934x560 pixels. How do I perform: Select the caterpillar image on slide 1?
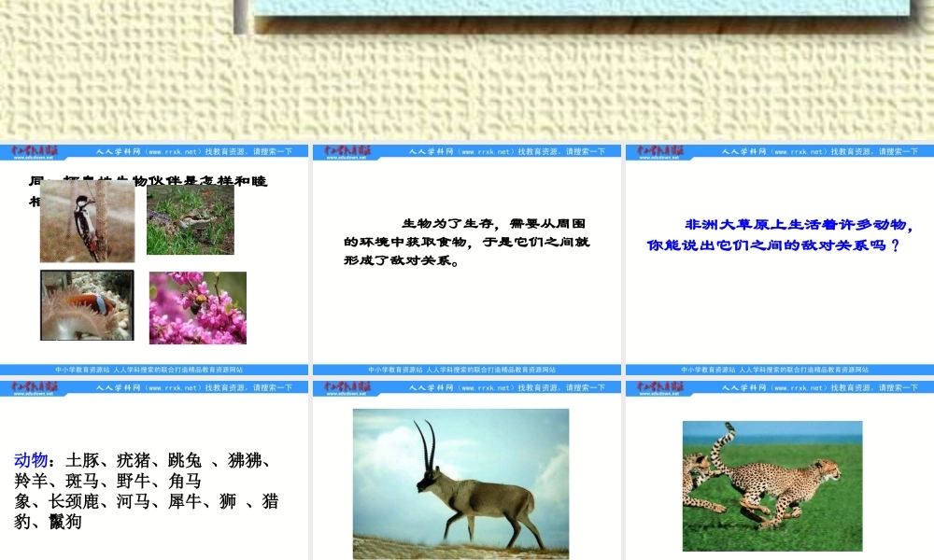[x=86, y=304]
